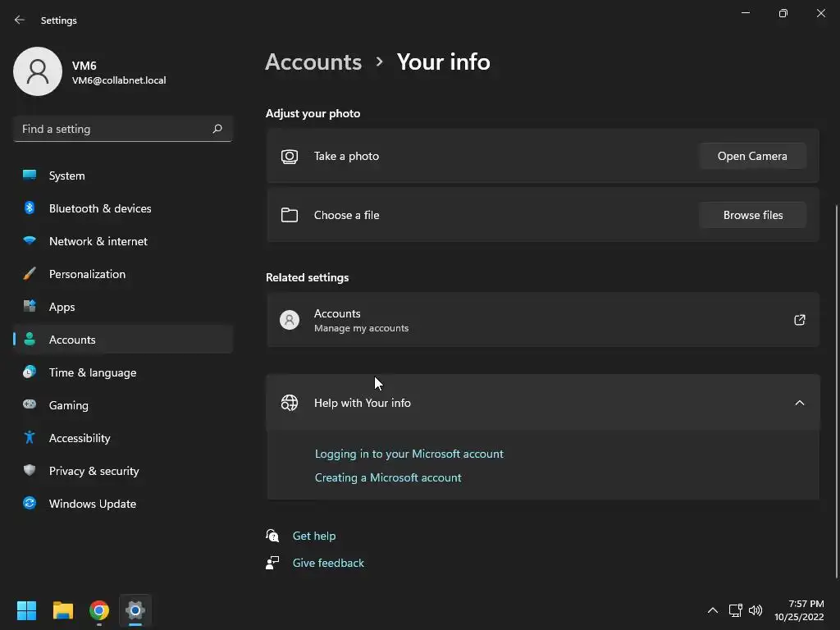
Task: Select the Windows Update sidebar icon
Action: point(30,504)
